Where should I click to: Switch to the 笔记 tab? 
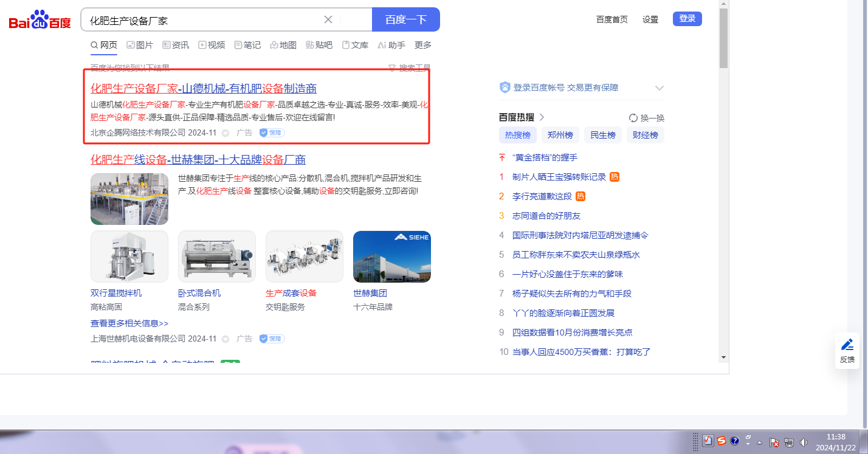pyautogui.click(x=247, y=45)
